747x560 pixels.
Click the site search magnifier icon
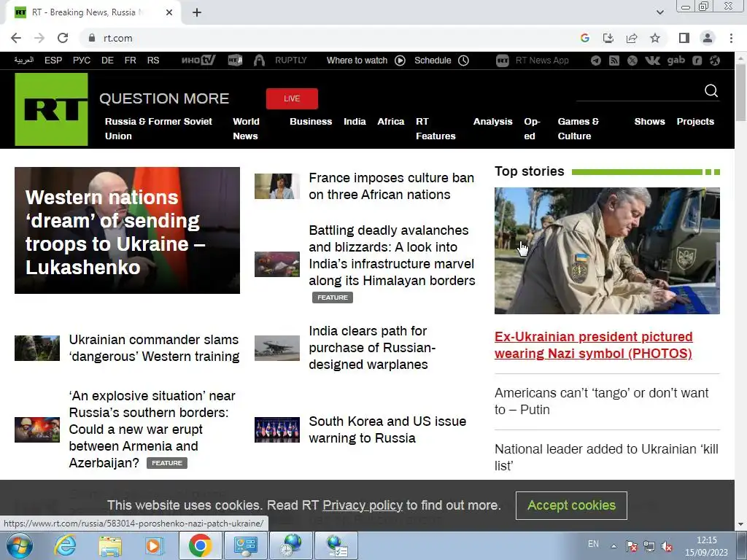(x=711, y=90)
